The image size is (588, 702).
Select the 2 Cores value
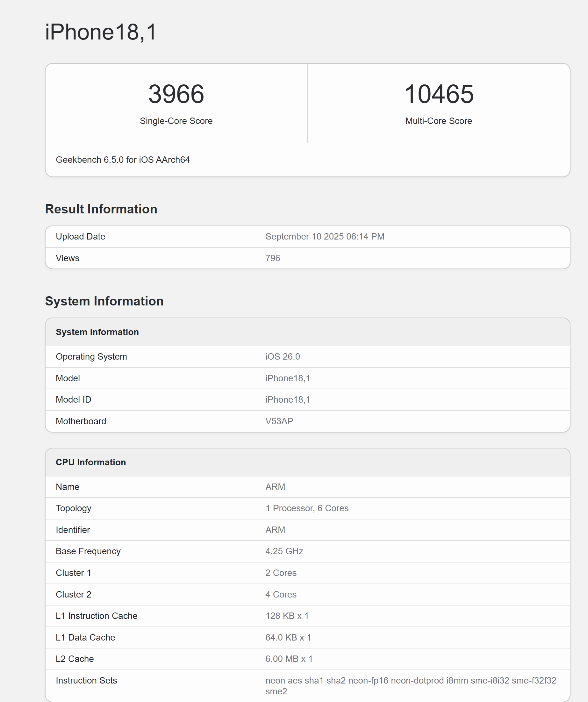point(281,573)
